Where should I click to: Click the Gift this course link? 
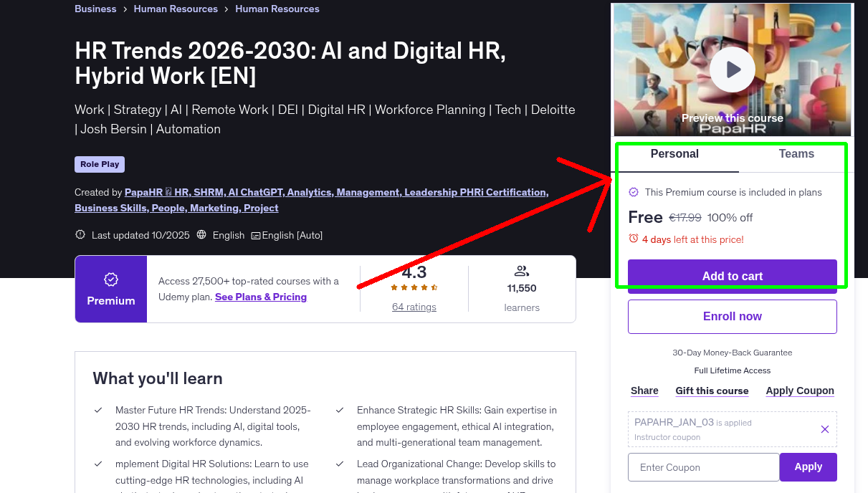pyautogui.click(x=712, y=391)
